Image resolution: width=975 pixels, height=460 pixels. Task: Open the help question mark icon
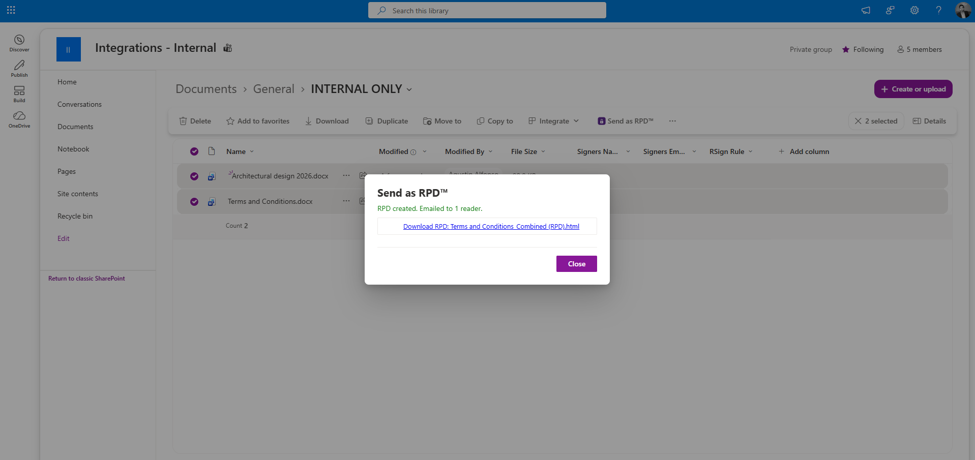pos(938,10)
